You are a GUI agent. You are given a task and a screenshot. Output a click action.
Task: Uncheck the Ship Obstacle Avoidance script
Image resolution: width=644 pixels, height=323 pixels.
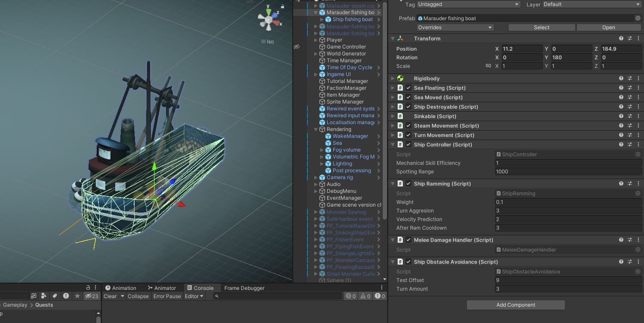408,262
